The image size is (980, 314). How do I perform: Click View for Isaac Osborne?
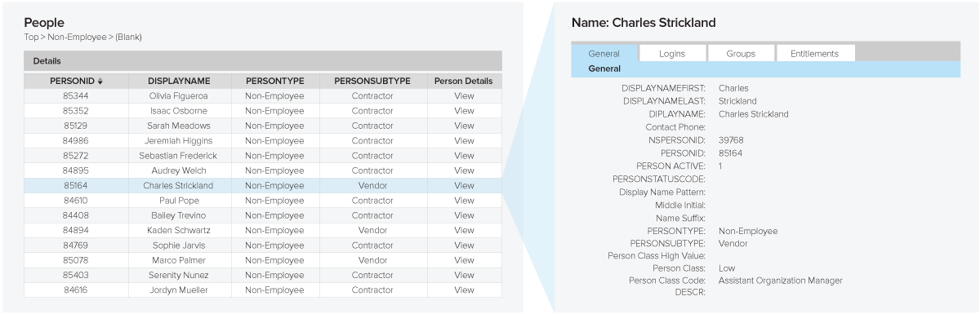click(x=464, y=111)
